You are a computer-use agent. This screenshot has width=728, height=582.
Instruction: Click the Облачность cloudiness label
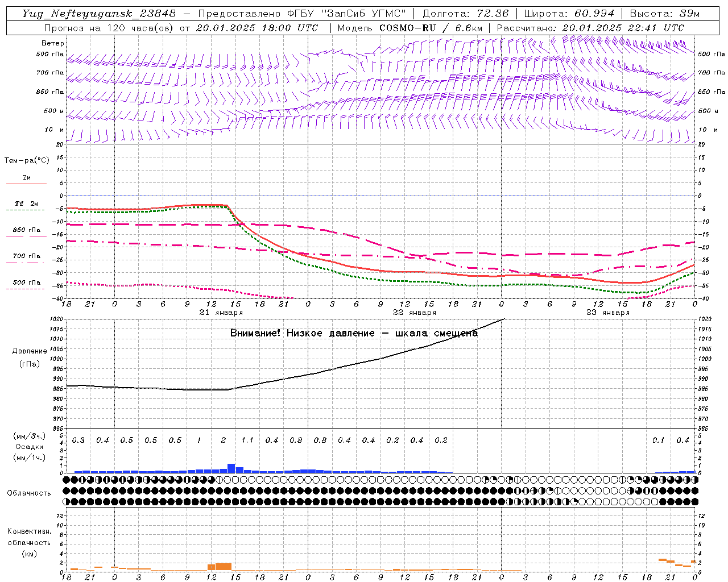[29, 493]
